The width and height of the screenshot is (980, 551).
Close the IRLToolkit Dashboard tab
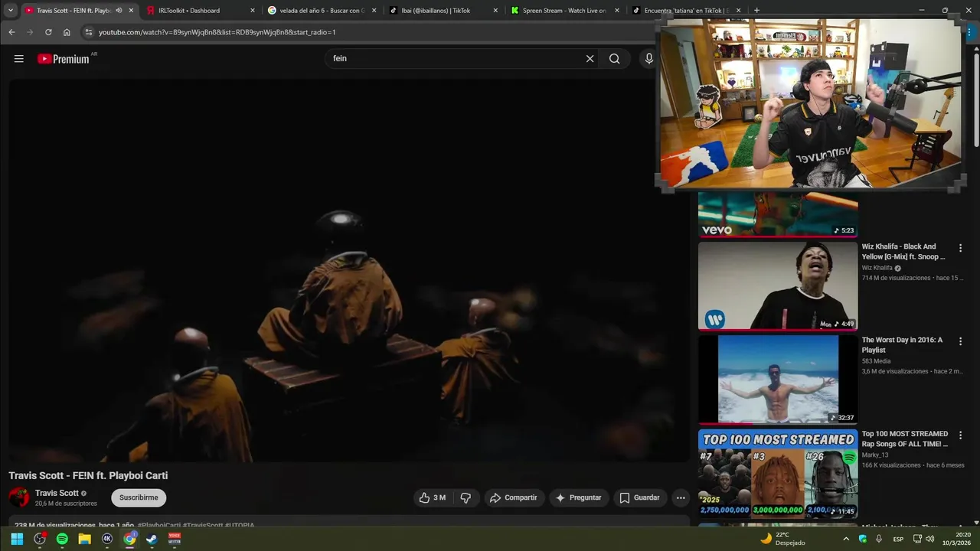(x=253, y=11)
